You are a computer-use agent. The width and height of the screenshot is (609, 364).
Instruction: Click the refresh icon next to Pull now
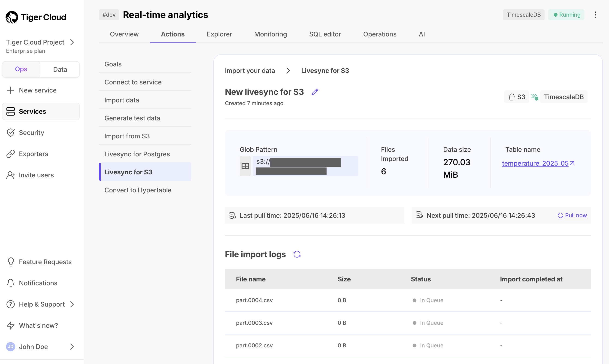(x=560, y=215)
